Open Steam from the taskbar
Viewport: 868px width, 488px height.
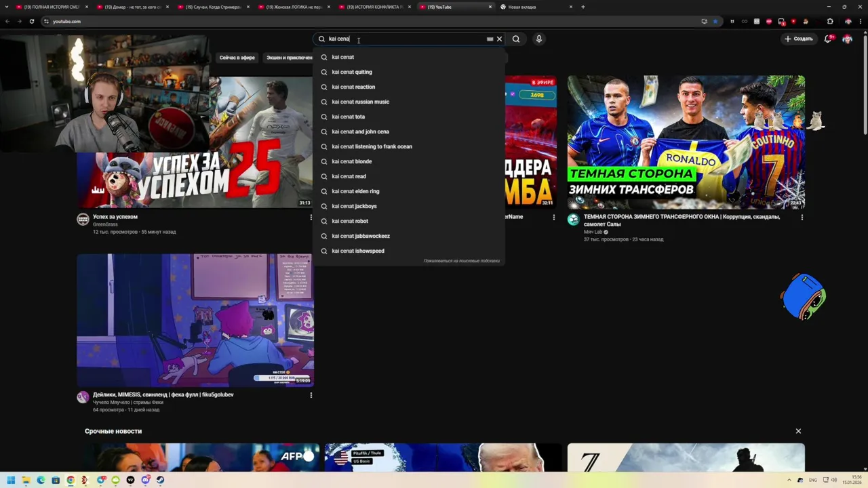pyautogui.click(x=160, y=480)
